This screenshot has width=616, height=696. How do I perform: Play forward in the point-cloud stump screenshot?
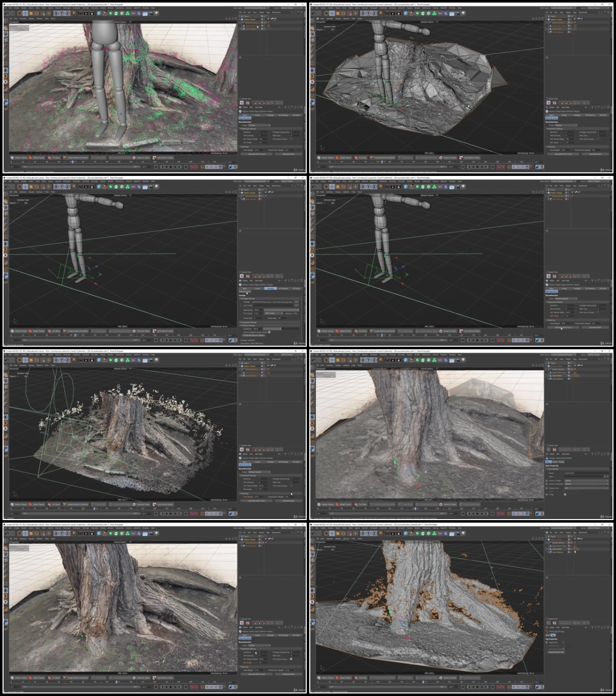pos(171,514)
